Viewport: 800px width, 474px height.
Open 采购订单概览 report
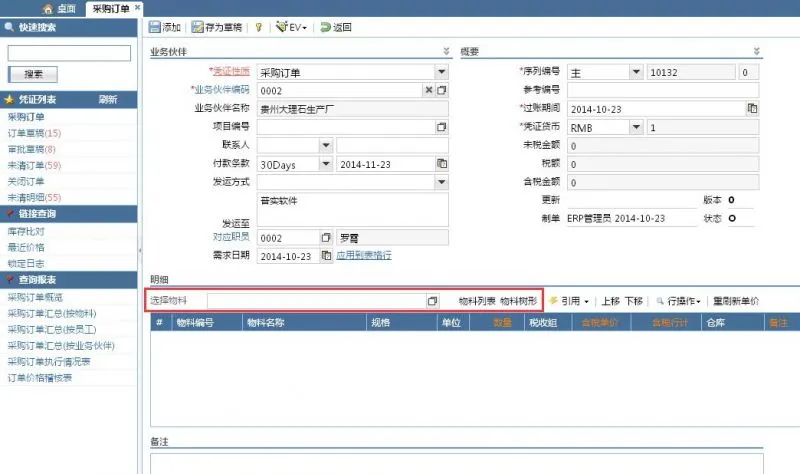pos(35,297)
